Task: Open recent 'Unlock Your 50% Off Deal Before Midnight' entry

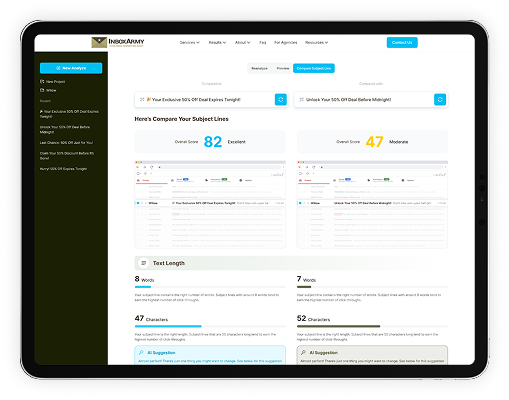Action: pos(65,129)
